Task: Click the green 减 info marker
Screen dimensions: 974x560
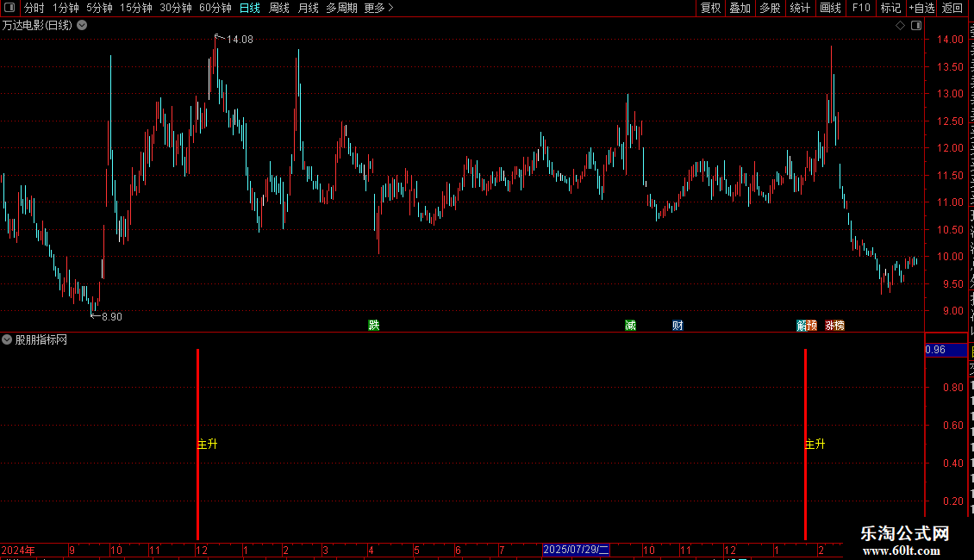Action: click(x=630, y=326)
